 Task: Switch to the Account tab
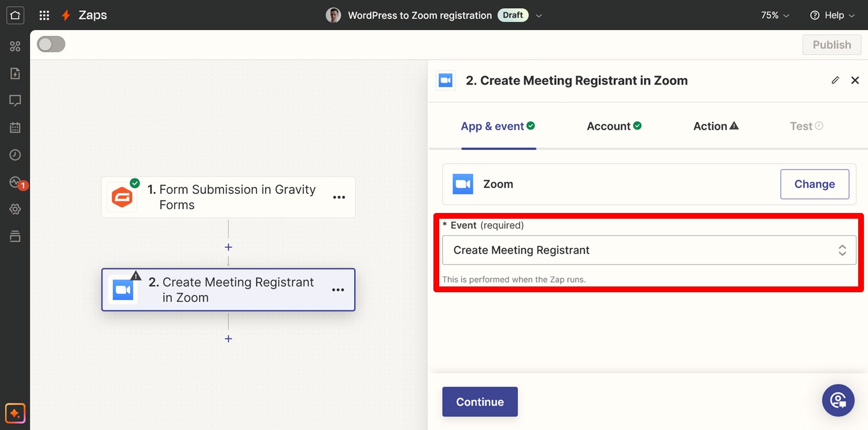pyautogui.click(x=614, y=126)
